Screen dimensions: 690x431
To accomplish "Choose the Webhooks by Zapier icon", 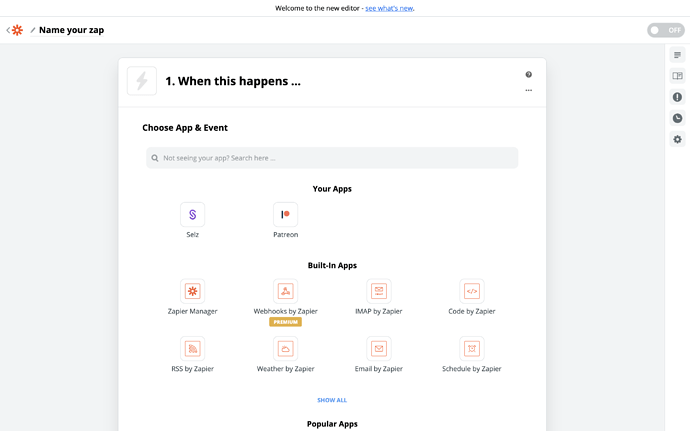I will 285,291.
